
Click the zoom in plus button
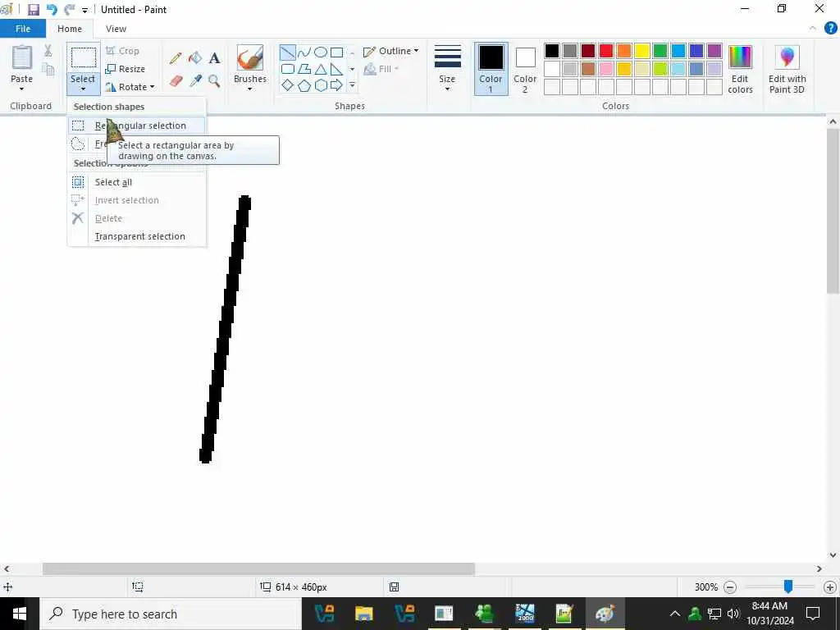(x=830, y=587)
